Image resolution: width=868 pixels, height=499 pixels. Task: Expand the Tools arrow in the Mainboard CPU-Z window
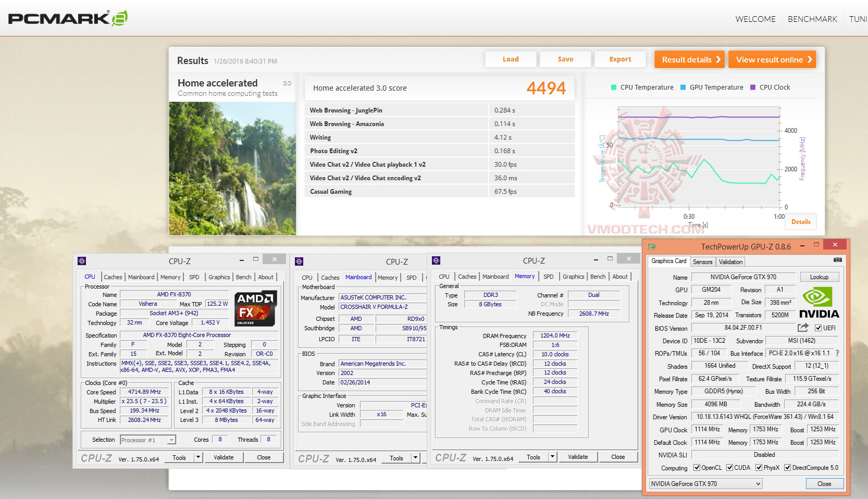[x=415, y=458]
